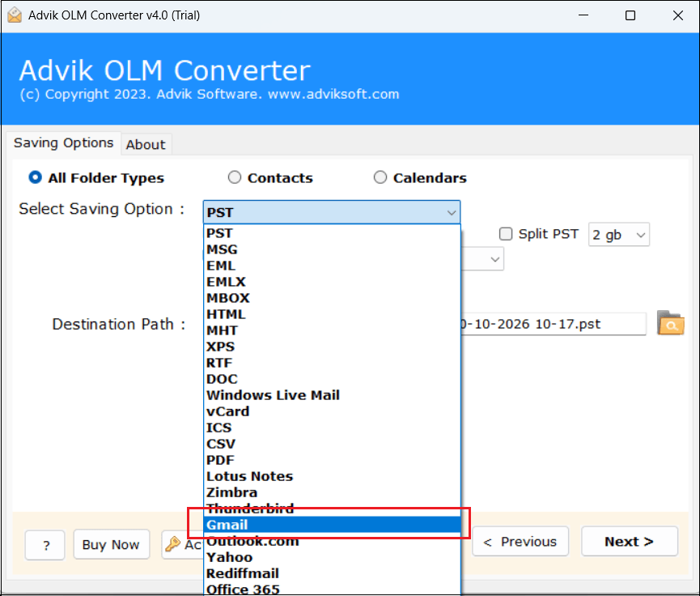The width and height of the screenshot is (700, 596).
Task: Choose PST from the saving options list
Action: 332,232
